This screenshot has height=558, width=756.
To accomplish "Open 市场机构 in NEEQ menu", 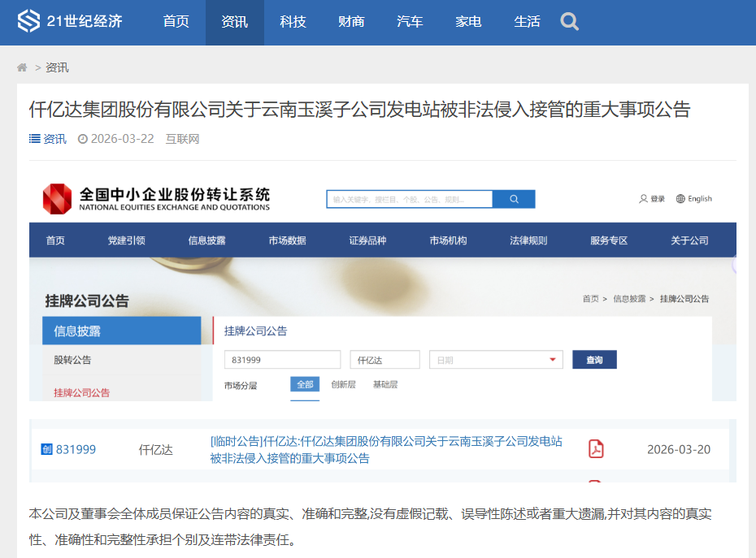I will pos(449,240).
